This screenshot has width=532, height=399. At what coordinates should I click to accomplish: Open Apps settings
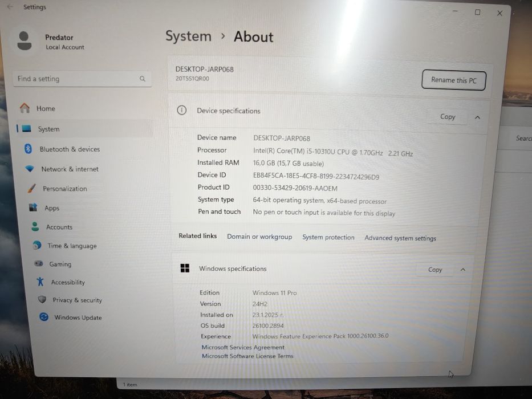pyautogui.click(x=52, y=208)
